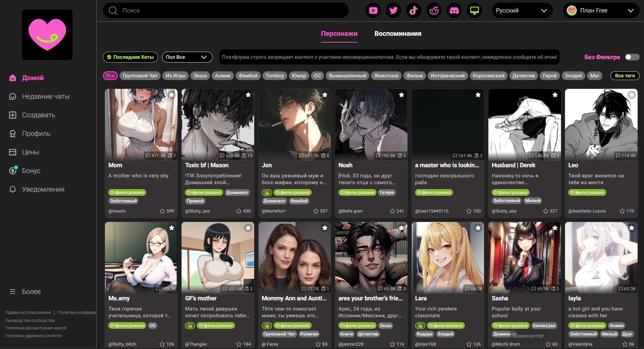Open the TikTok link icon
The height and width of the screenshot is (349, 644).
click(x=413, y=10)
